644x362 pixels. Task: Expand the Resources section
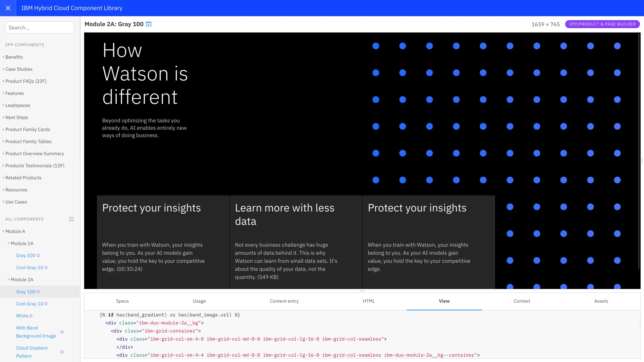[x=16, y=190]
